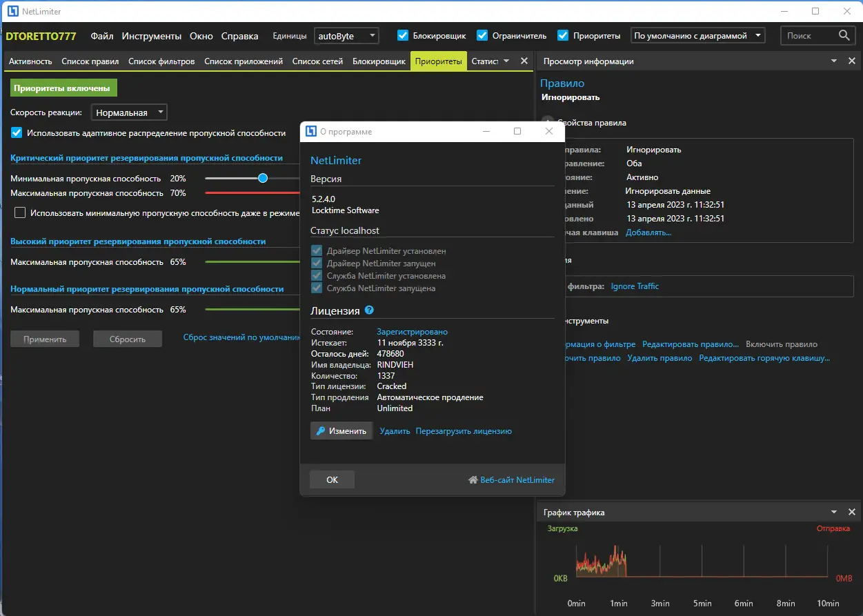Image resolution: width=863 pixels, height=616 pixels.
Task: Toggle the Блокировщик checkbox in toolbar
Action: tap(403, 36)
